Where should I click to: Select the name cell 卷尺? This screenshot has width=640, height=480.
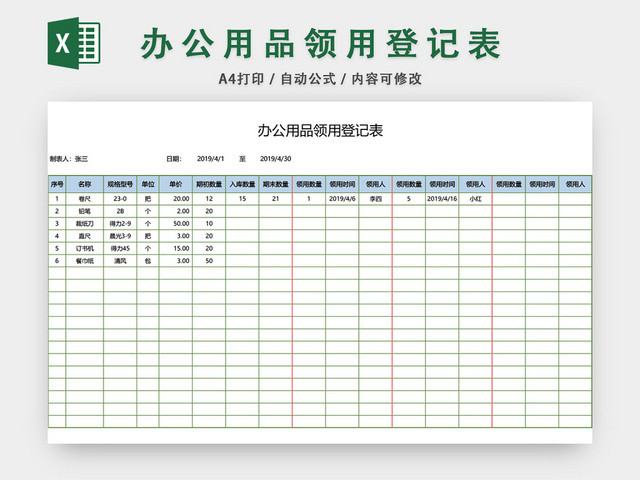[x=84, y=199]
